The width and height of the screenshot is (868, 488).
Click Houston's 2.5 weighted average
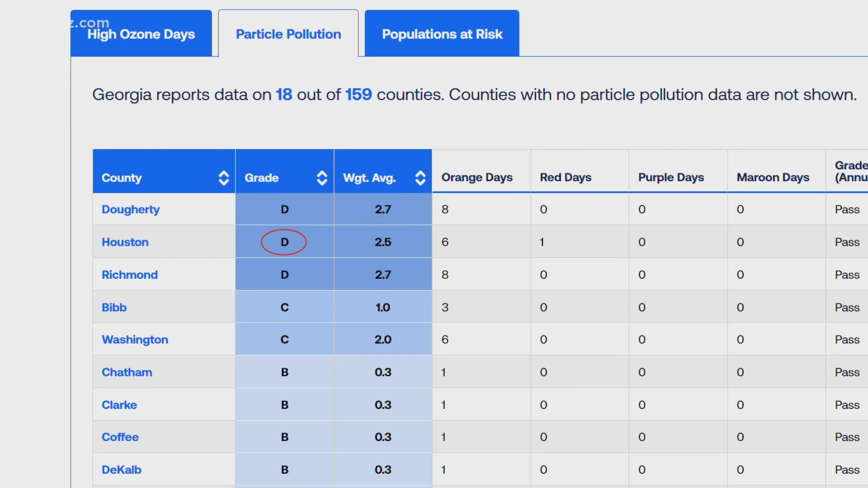coord(383,242)
